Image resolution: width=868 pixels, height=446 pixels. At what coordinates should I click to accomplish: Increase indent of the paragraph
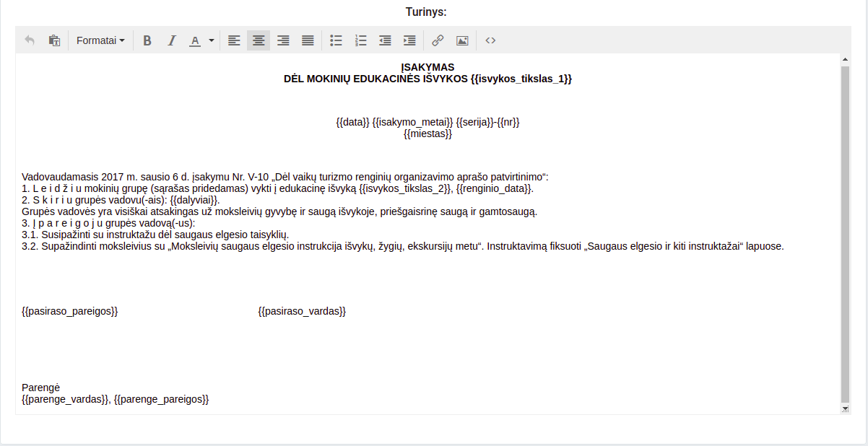[409, 40]
